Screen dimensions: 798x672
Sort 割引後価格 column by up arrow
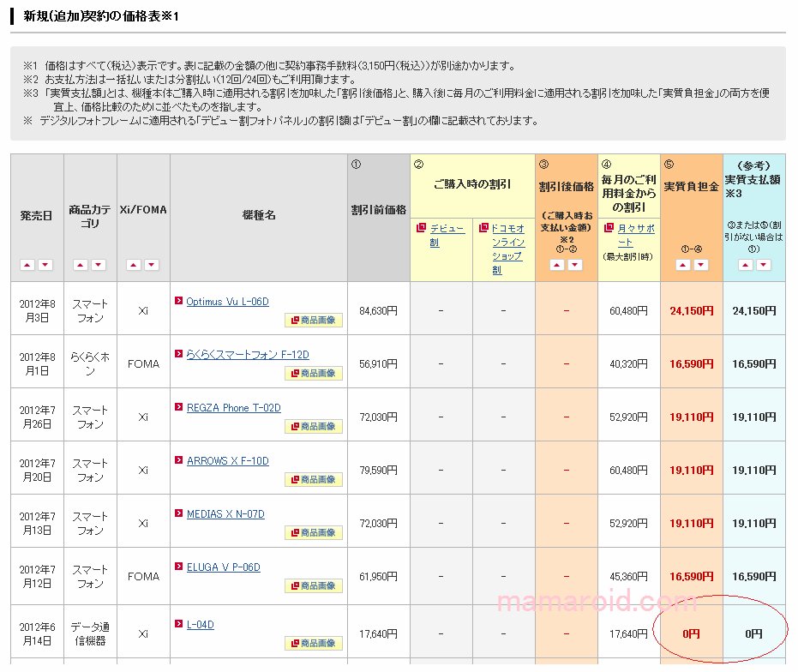coord(556,266)
